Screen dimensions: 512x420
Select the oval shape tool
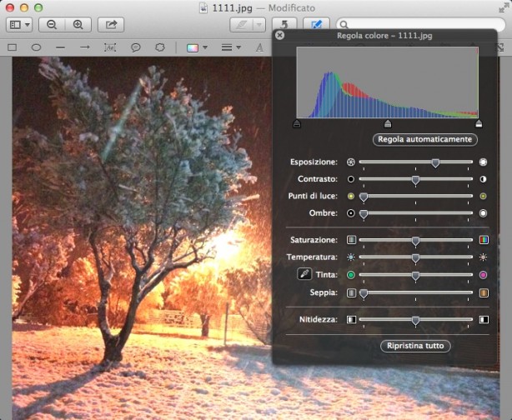(x=37, y=47)
